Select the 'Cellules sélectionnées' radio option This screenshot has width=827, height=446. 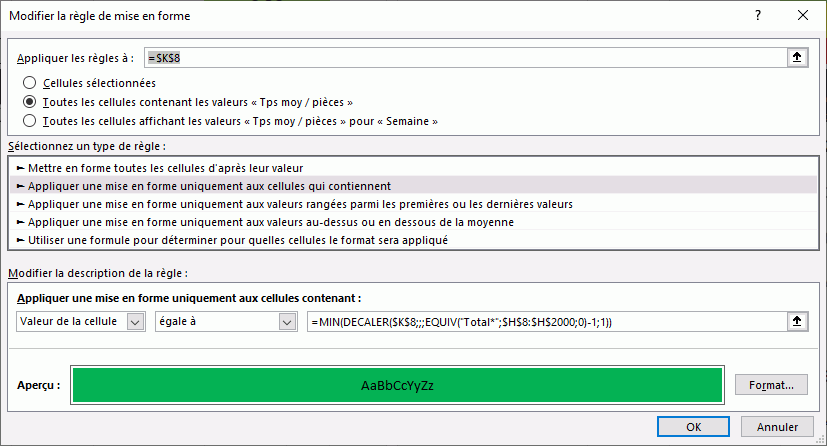[x=29, y=83]
